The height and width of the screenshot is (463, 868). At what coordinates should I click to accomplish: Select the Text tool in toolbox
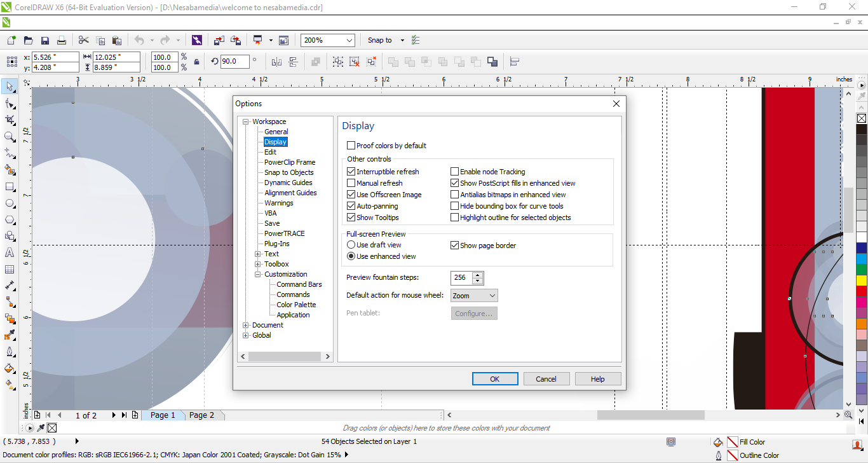[x=10, y=252]
